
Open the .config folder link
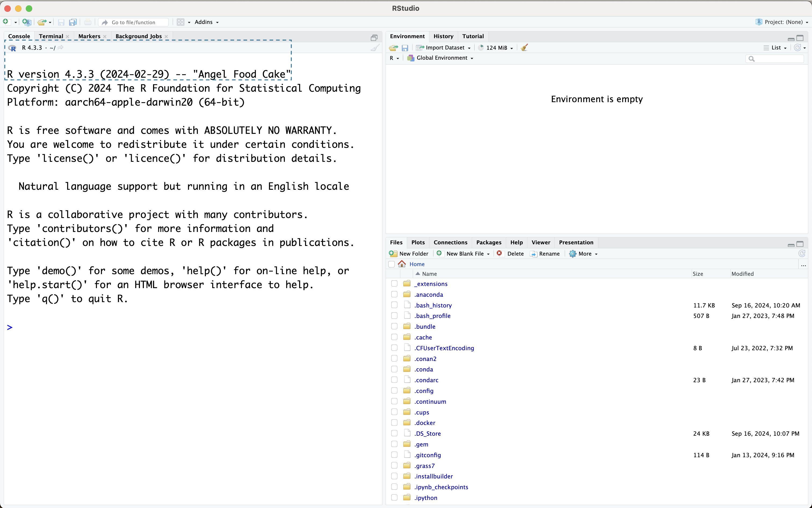click(x=424, y=391)
